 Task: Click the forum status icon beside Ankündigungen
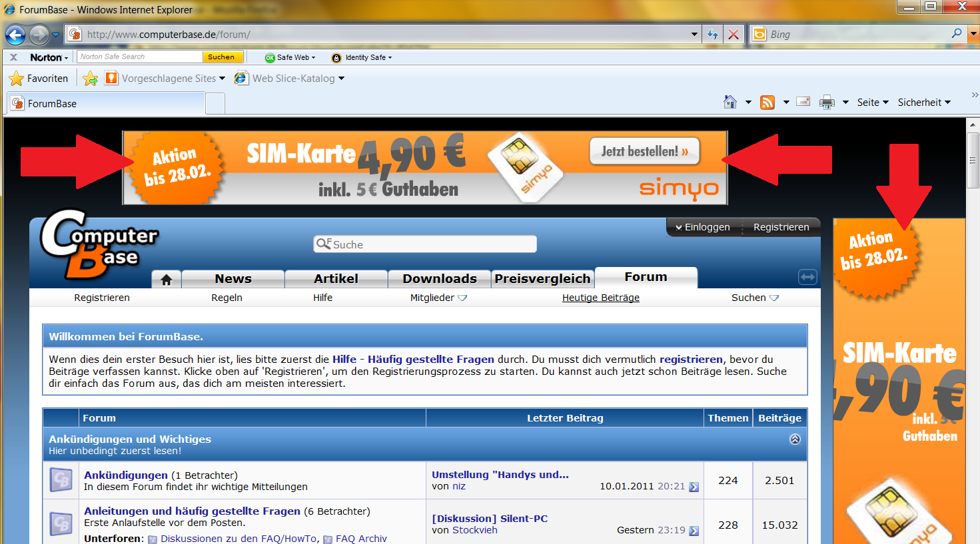click(61, 480)
